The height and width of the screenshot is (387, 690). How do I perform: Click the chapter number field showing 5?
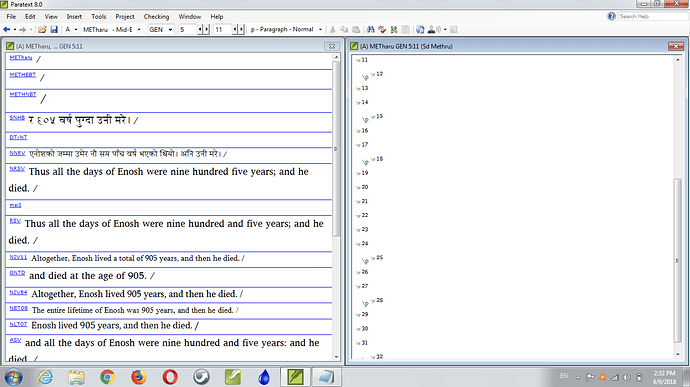(x=187, y=29)
